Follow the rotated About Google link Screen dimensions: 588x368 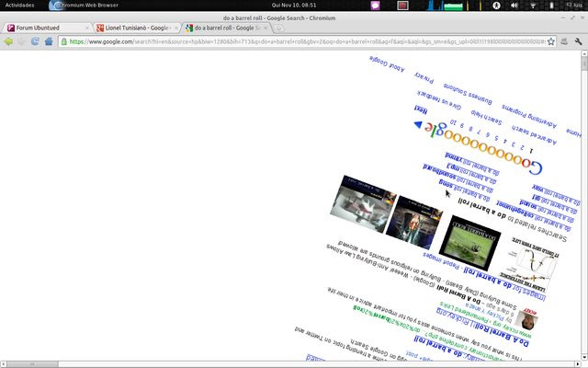[387, 64]
